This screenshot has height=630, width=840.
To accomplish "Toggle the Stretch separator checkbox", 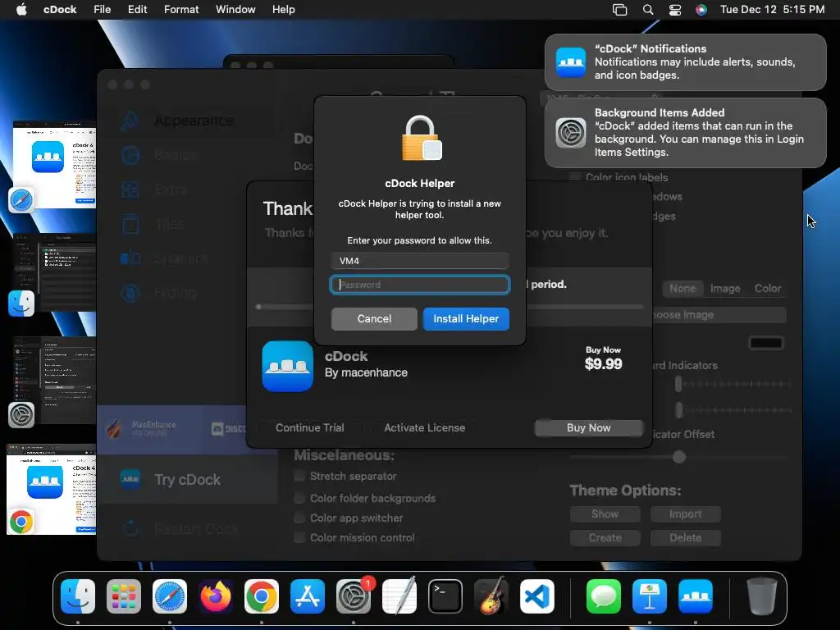I will [x=299, y=476].
